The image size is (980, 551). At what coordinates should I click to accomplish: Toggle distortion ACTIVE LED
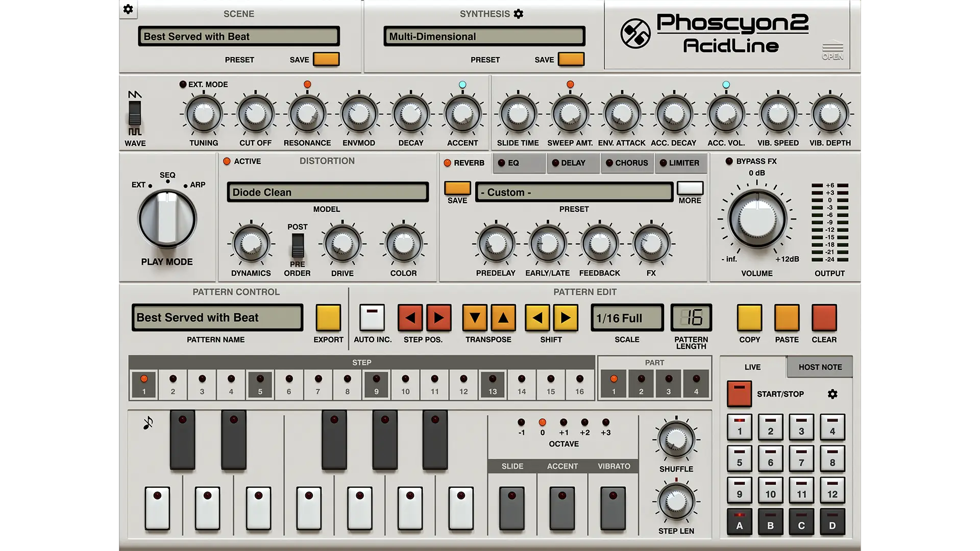coord(227,161)
